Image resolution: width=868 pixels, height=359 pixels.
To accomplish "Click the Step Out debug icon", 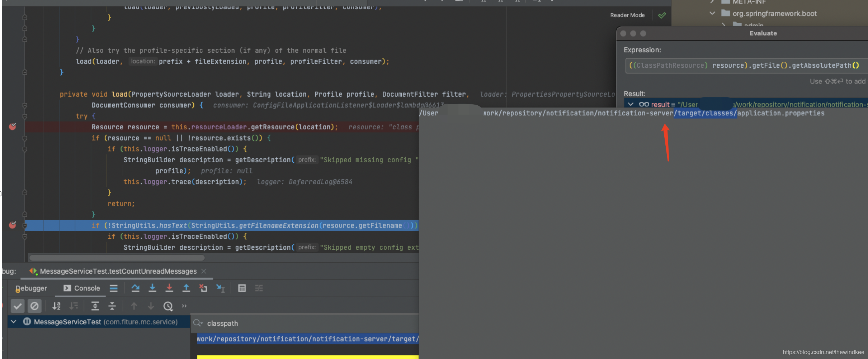I will [x=186, y=288].
